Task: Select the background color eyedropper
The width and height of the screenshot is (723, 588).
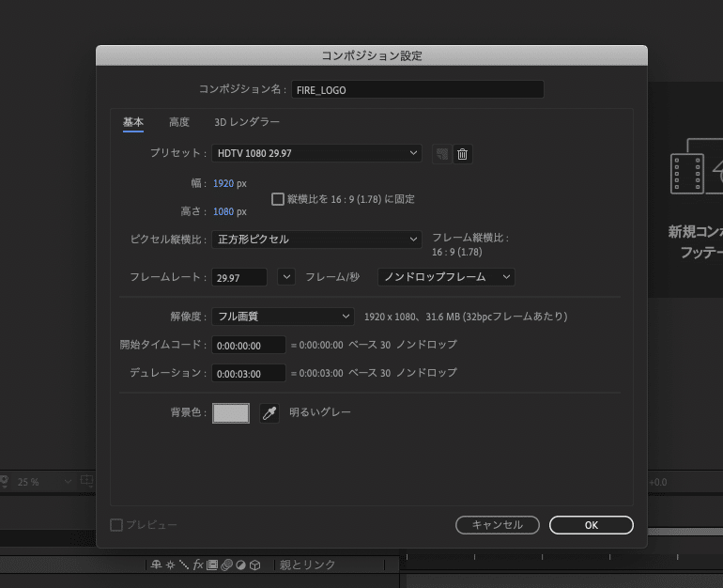Action: [x=269, y=412]
